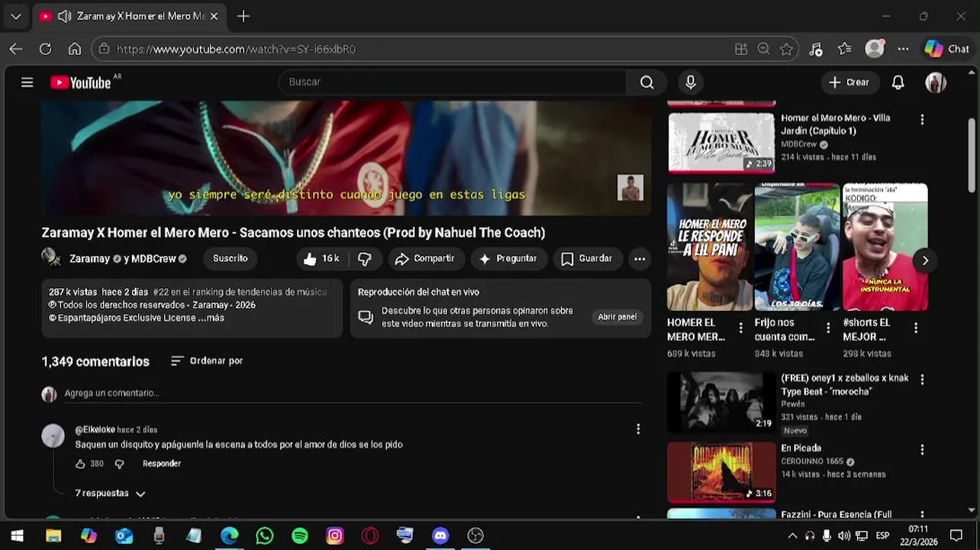Open the morocha Type Beat video

click(721, 402)
